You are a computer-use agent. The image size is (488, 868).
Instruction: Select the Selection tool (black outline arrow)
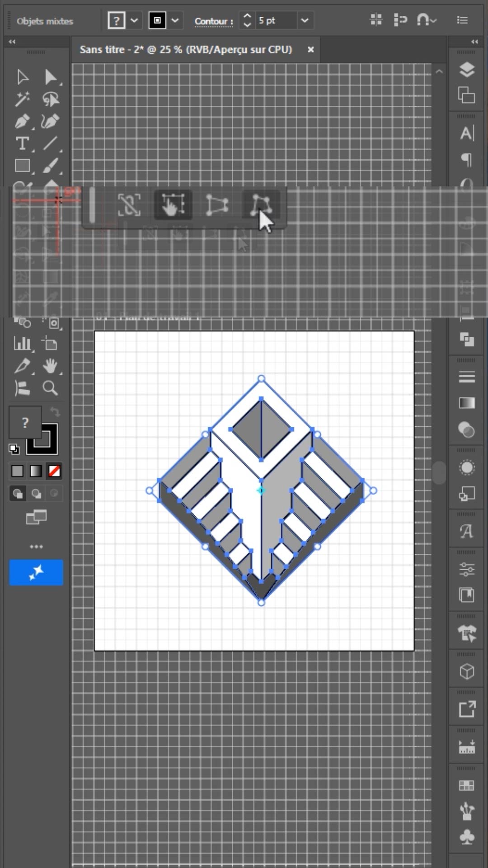point(22,77)
